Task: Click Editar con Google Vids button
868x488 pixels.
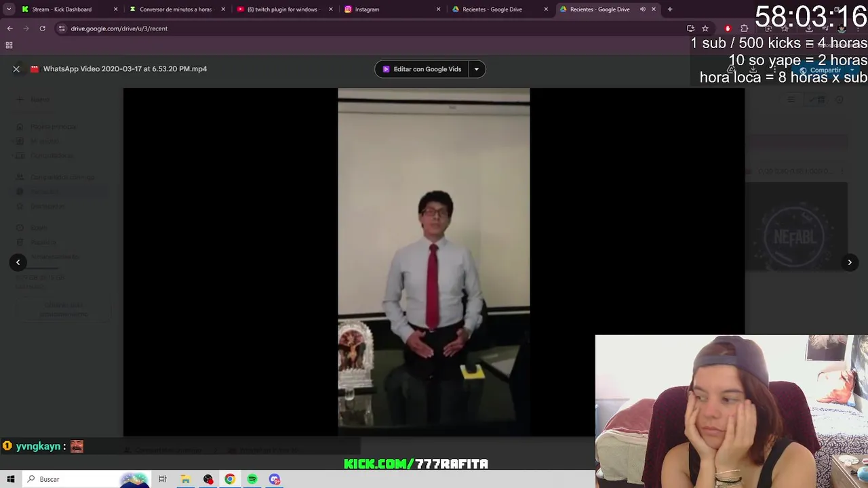Action: (x=421, y=69)
